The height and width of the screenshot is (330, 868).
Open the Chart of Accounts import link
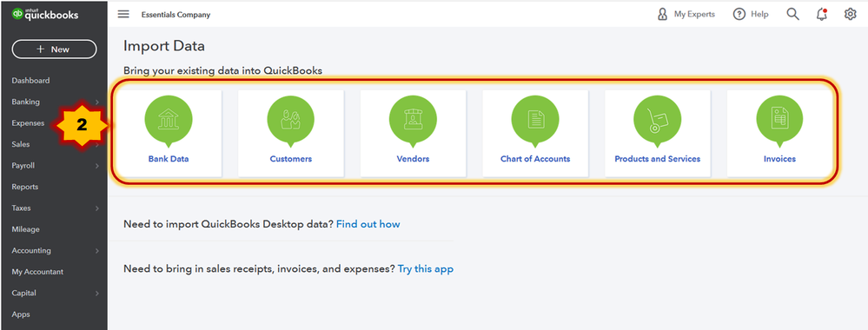(535, 159)
